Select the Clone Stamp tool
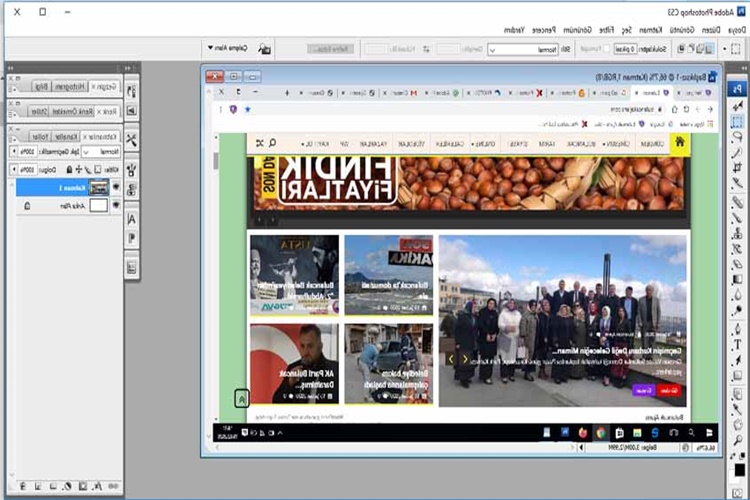Viewport: 750px width, 500px height. 737,233
